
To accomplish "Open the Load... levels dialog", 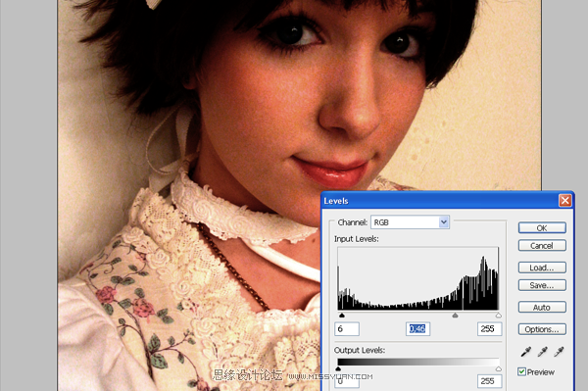I will coord(542,268).
